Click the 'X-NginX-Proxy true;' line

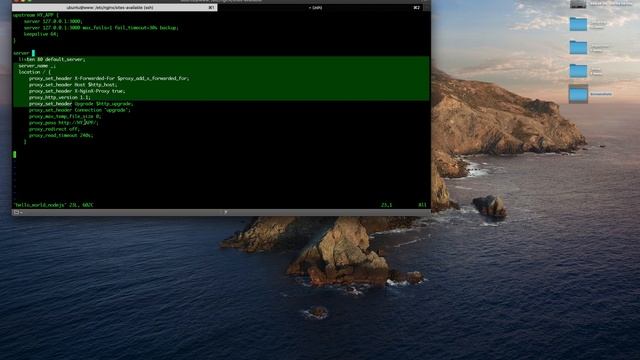(x=77, y=91)
